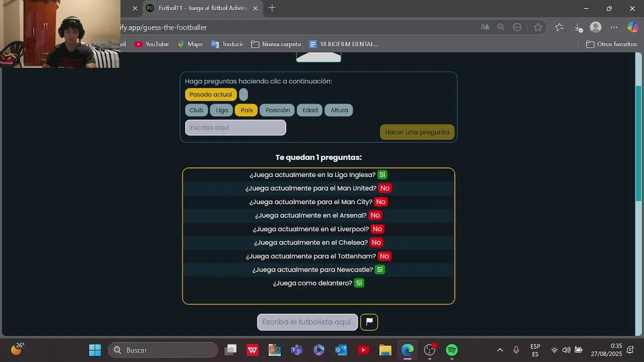Open the Downloads icon in Edge toolbar

click(578, 27)
